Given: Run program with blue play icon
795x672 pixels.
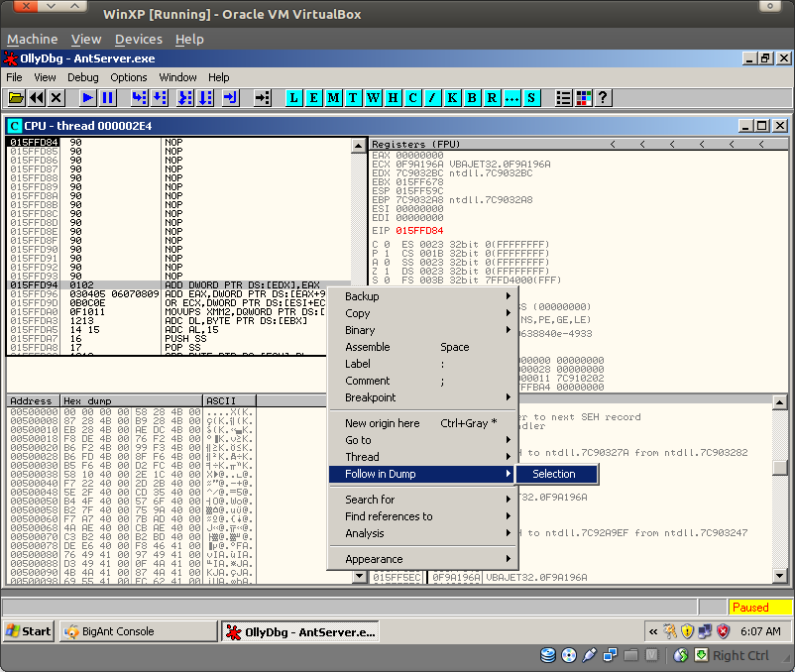Looking at the screenshot, I should point(87,97).
